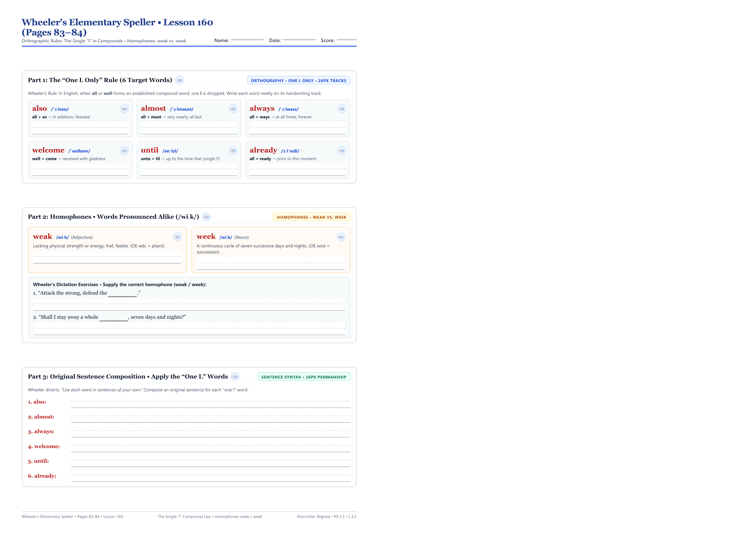Screen dimensions: 756x535
Task: Click the 'all + ready' etymology text
Action: coord(260,159)
